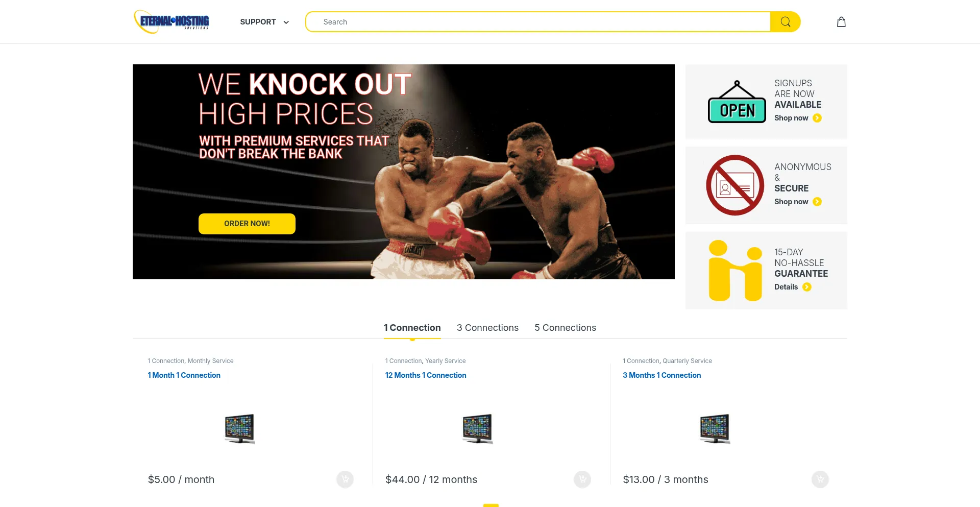Click the ORDER NOW! button
Screen dimensions: 980x507
(x=247, y=224)
